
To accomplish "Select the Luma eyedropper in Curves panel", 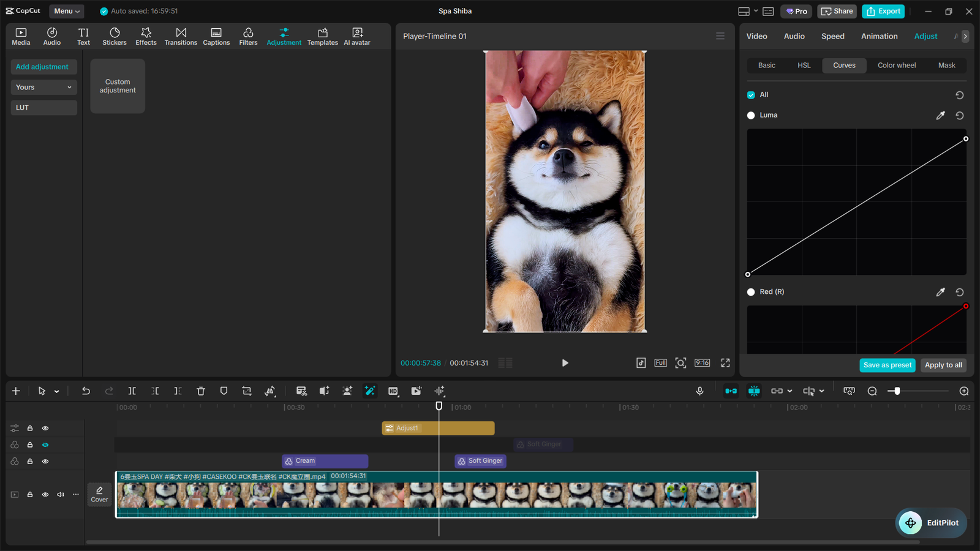I will pyautogui.click(x=941, y=115).
